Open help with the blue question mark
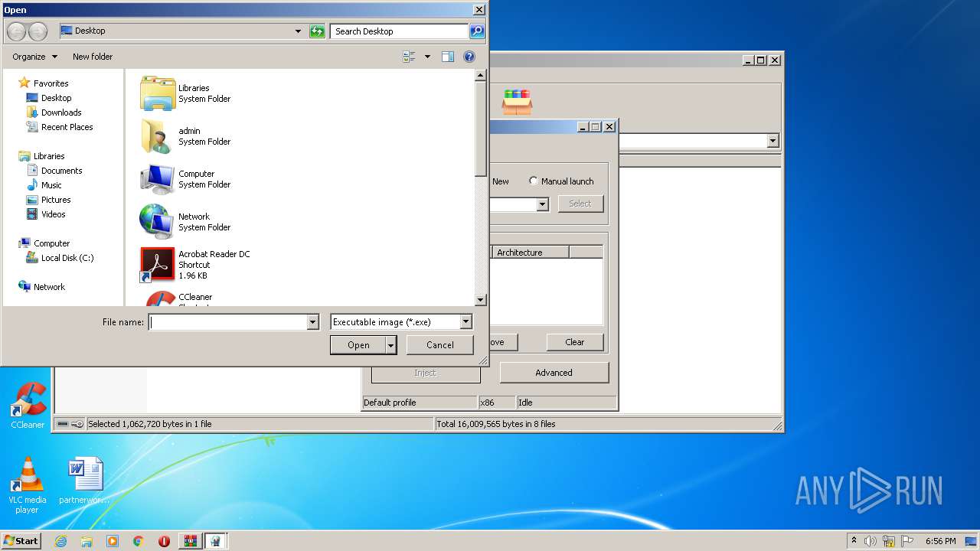The image size is (980, 551). pos(469,57)
